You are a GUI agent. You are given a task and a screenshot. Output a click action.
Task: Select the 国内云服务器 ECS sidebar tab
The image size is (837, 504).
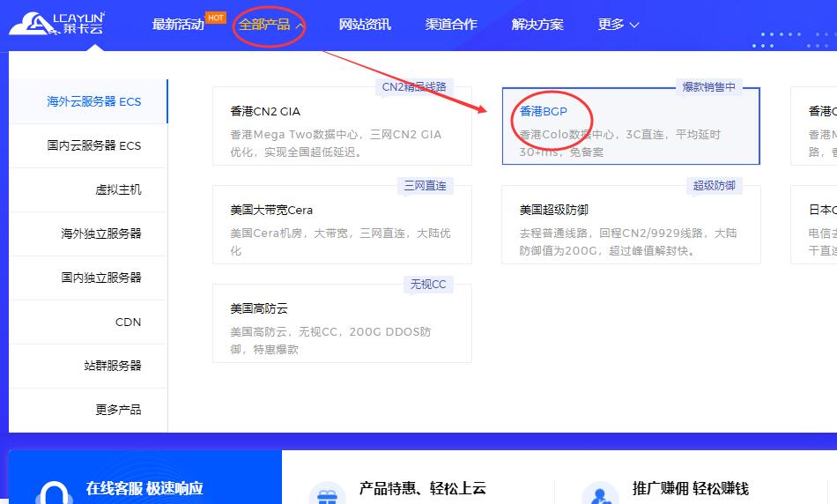(x=88, y=145)
